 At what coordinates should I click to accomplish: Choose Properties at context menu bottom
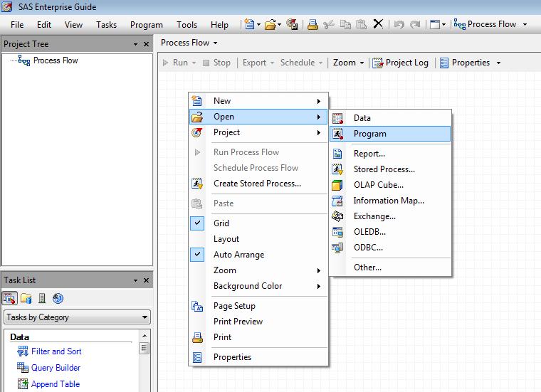coord(258,357)
